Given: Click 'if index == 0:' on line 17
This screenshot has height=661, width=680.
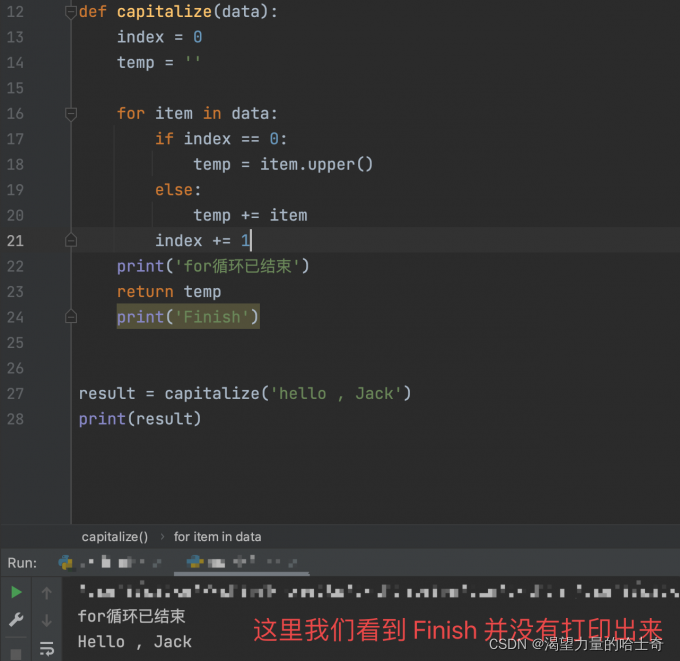Looking at the screenshot, I should point(221,139).
